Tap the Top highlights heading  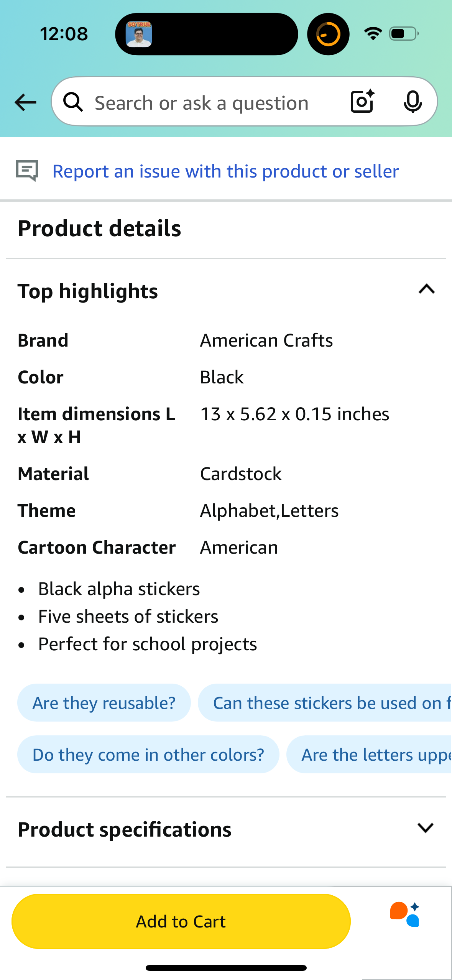coord(88,291)
